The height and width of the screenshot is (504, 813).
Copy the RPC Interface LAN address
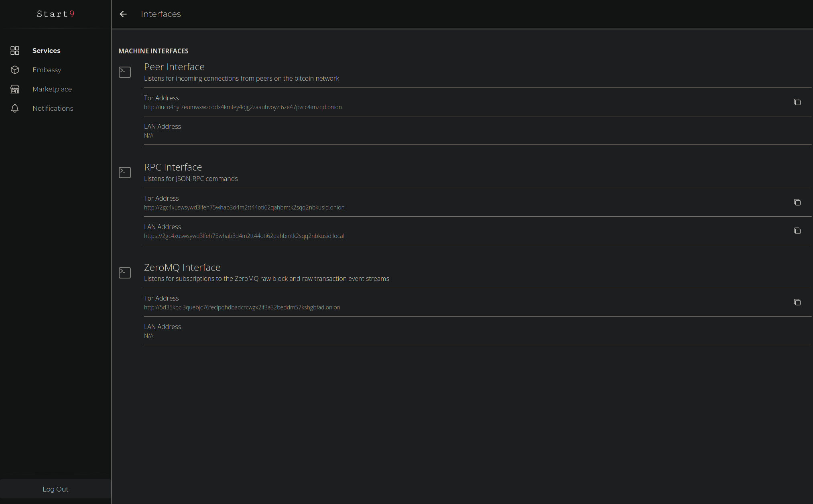coord(797,231)
